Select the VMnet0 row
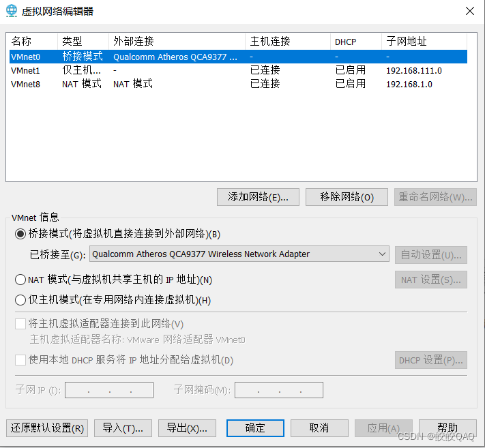Image resolution: width=485 pixels, height=448 pixels. coord(238,57)
